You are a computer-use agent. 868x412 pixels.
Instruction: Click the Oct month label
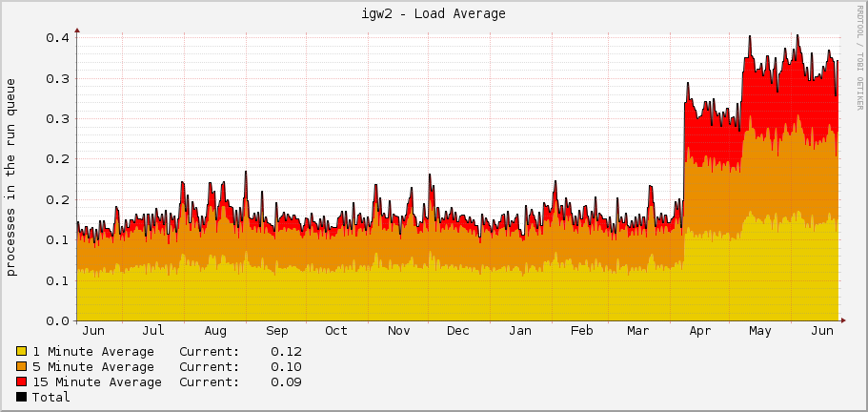(336, 331)
